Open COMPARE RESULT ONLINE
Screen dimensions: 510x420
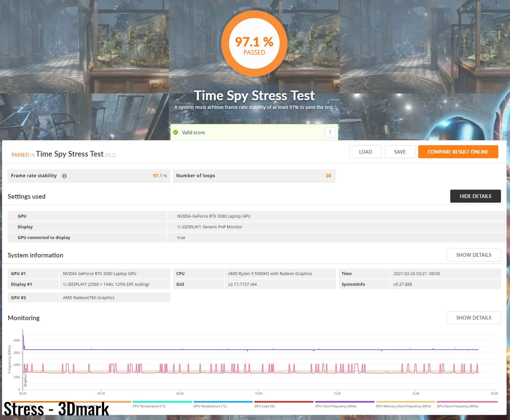[x=458, y=152]
